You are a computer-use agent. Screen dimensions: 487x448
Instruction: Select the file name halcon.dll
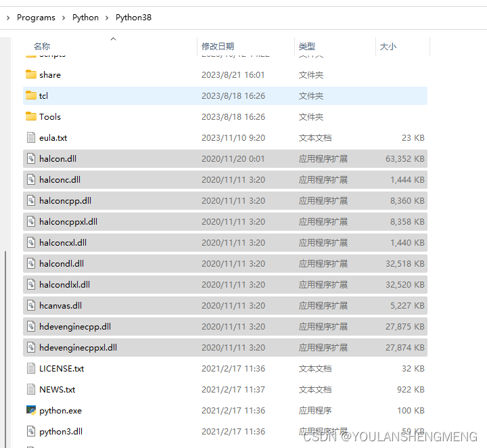(57, 159)
